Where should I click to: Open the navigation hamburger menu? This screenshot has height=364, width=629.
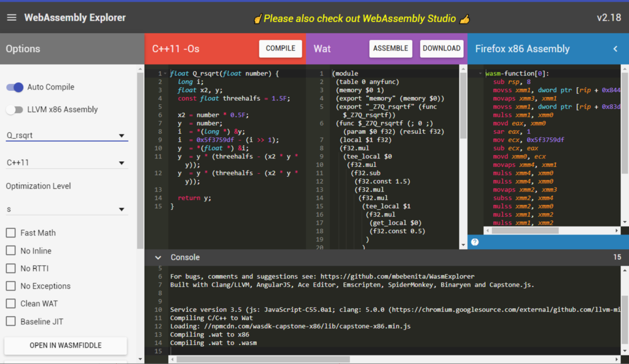pos(12,17)
